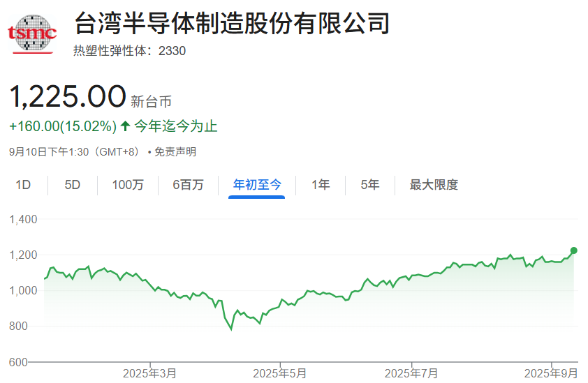
Task: Open the 免责声明 disclaimer link
Action: coord(175,152)
